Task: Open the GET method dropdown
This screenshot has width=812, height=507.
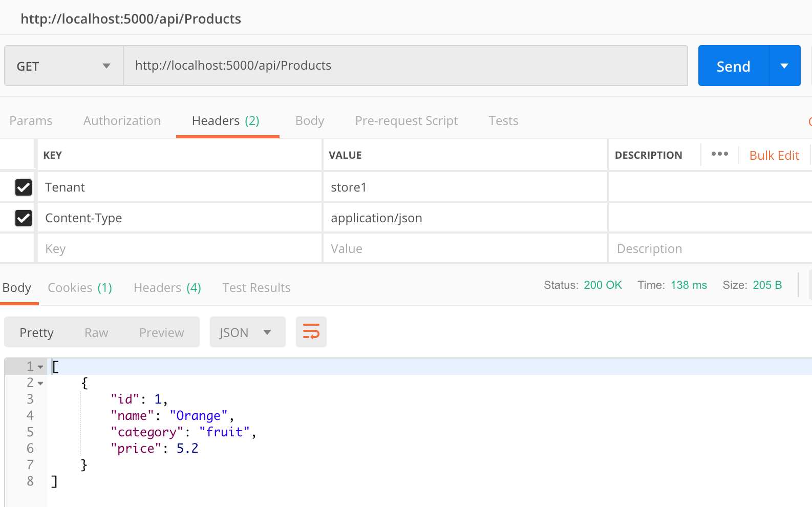Action: coord(64,66)
